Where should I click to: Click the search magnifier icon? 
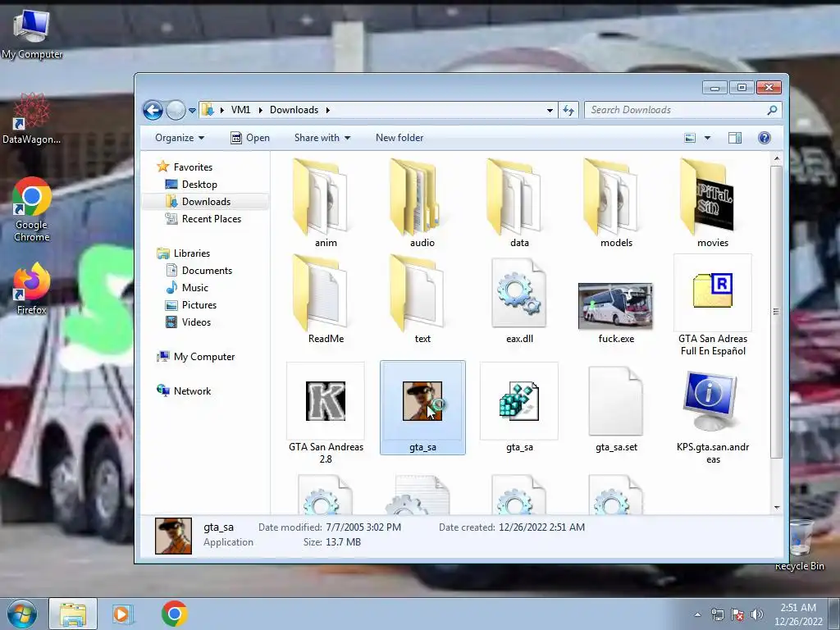772,110
